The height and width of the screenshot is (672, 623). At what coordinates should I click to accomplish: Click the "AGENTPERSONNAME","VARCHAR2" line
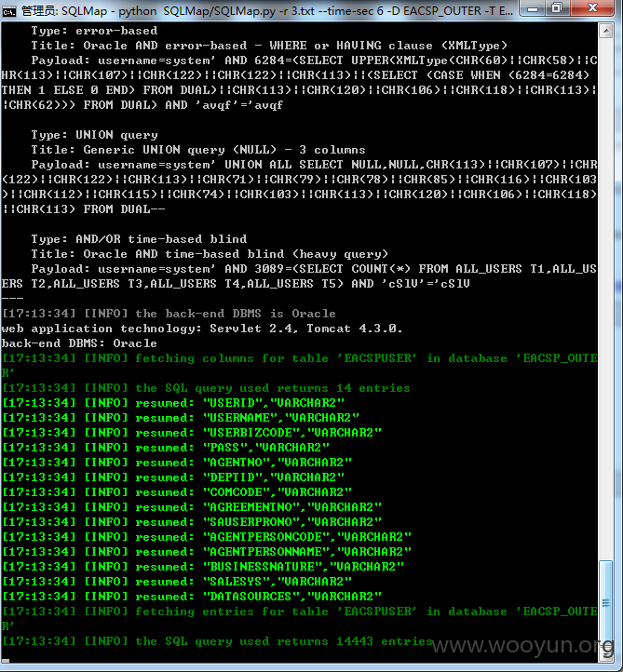coord(207,552)
